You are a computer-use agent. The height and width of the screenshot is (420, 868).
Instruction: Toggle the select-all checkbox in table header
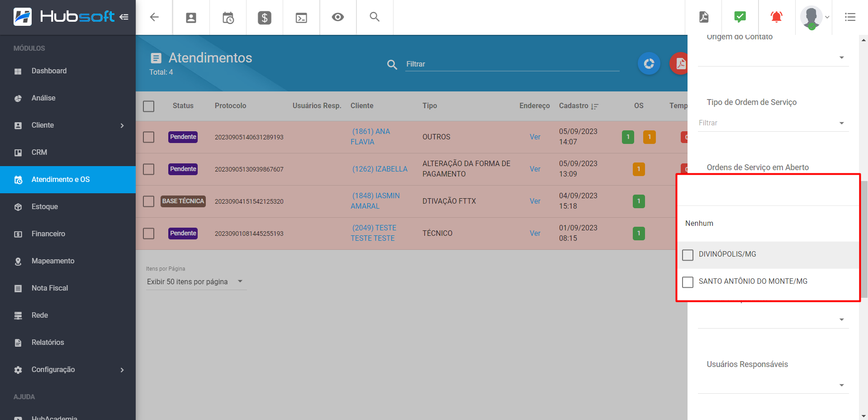[x=148, y=106]
